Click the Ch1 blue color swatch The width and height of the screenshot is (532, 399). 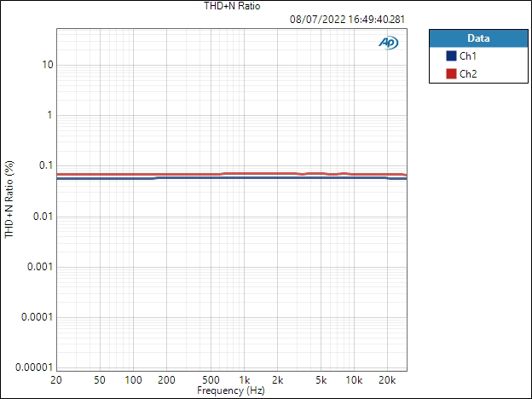451,55
